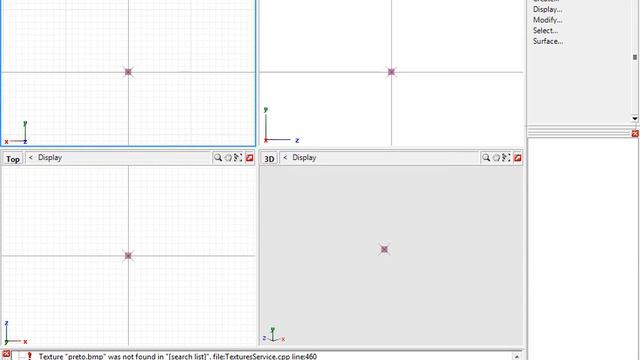Open the Display menu of 3D viewport

pos(304,158)
